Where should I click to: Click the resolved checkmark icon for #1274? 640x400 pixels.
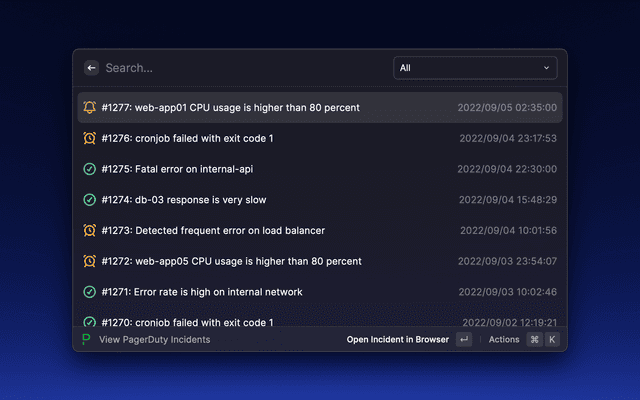(90, 200)
